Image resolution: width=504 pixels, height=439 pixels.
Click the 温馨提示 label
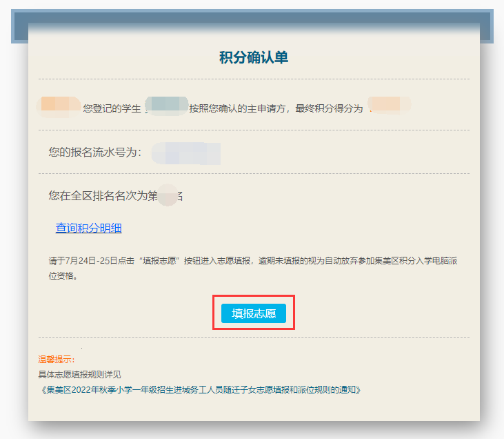[57, 360]
